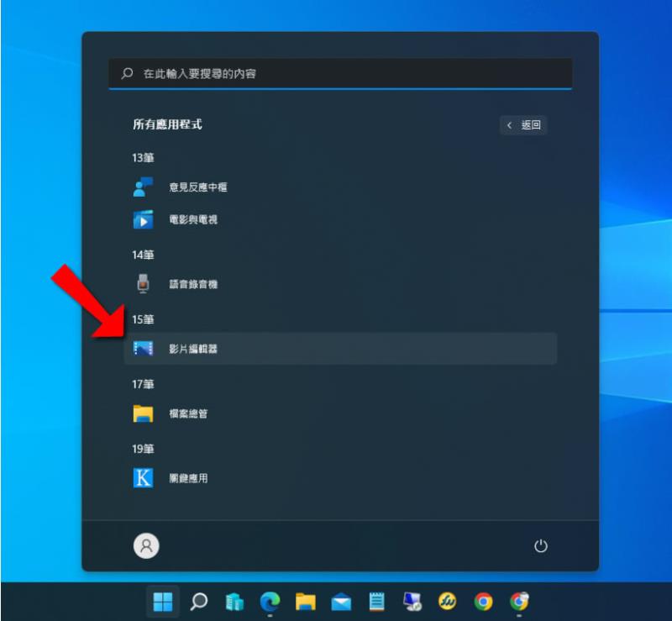
Task: Open the 語音錄音機 microphone icon
Action: 143,284
